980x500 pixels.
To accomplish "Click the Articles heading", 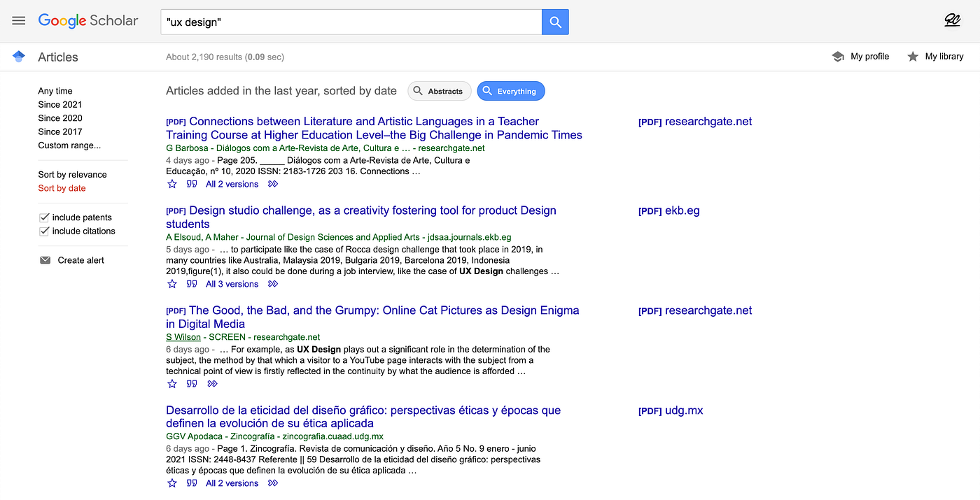I will [58, 57].
